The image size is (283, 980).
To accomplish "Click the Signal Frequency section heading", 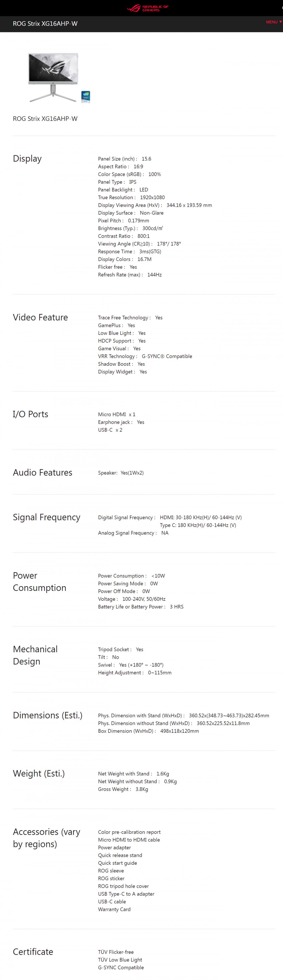I will [47, 517].
